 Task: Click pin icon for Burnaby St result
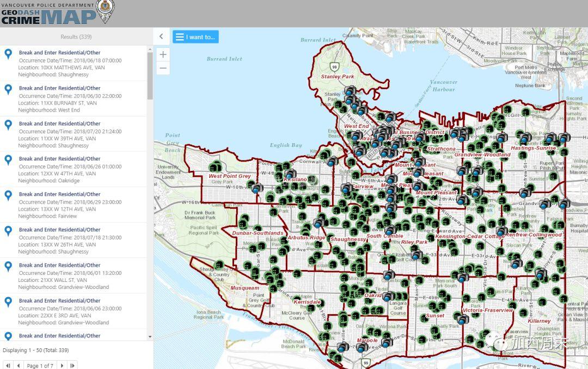8,89
